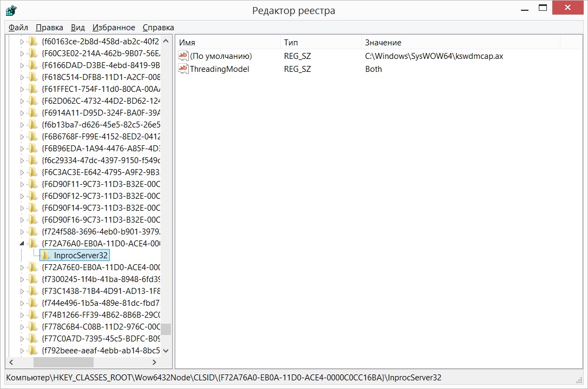Collapse the {F72A76A0-EB0A key node
Screen dimensions: 588x389
point(22,244)
